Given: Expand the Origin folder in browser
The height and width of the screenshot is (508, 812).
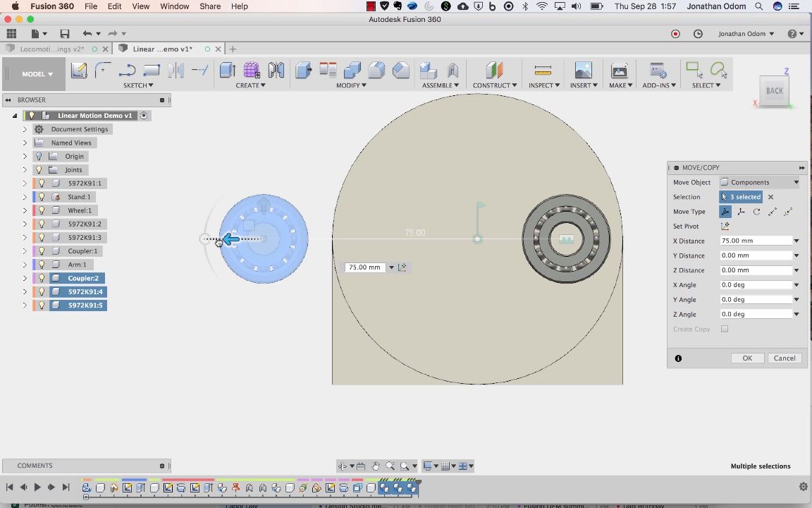Looking at the screenshot, I should 25,157.
